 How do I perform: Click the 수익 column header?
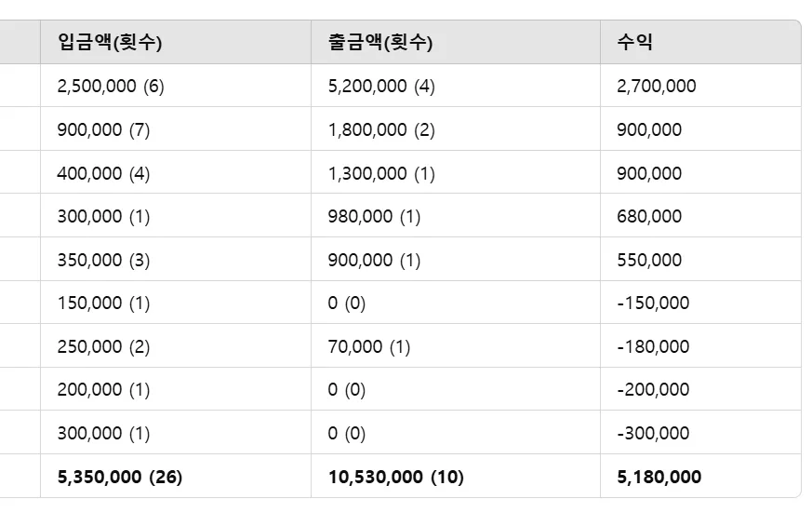[x=700, y=42]
